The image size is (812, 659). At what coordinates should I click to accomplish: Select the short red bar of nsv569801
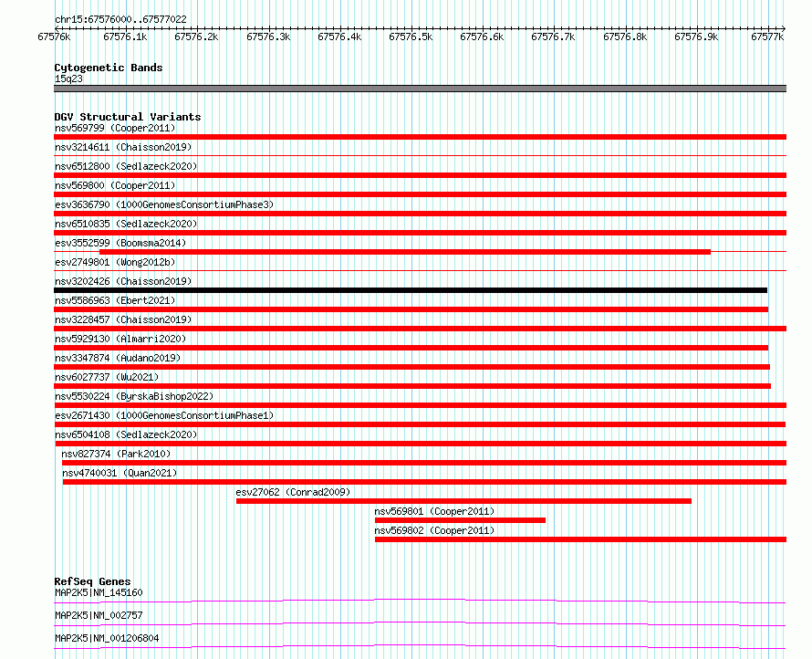pos(460,520)
